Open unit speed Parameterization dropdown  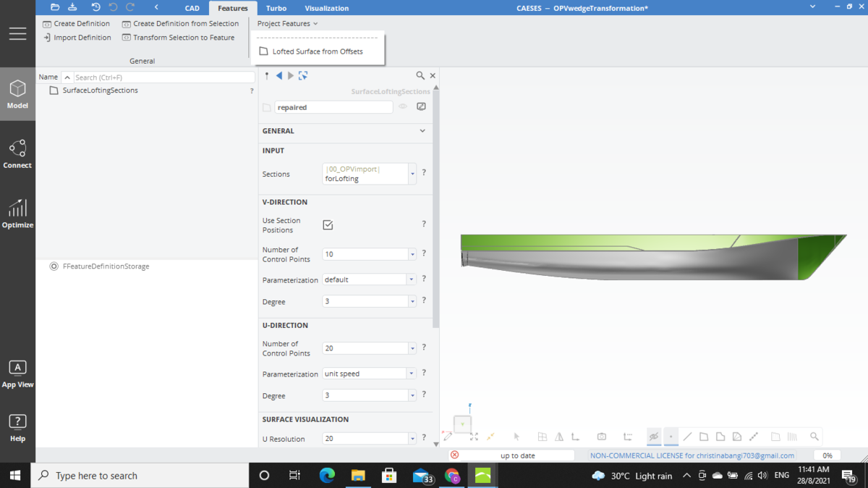[x=412, y=374]
